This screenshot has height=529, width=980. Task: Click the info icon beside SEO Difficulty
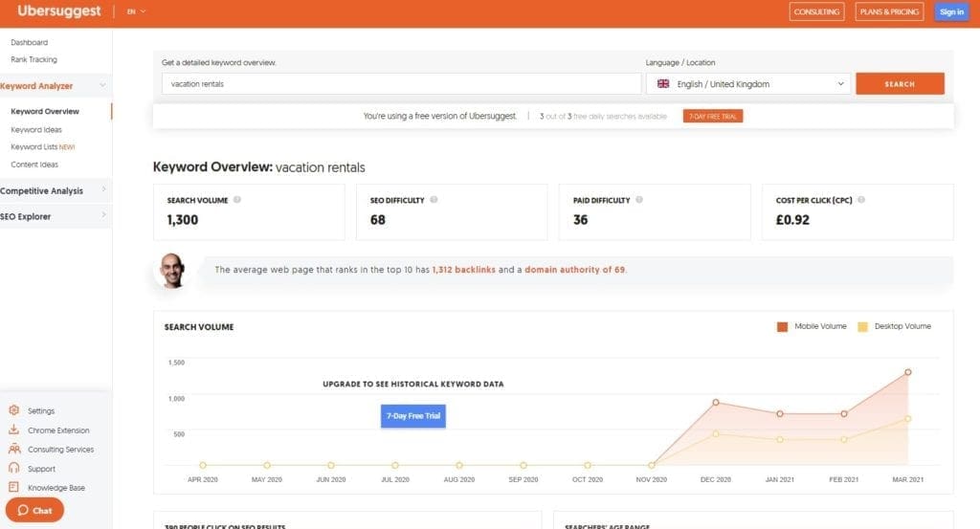point(434,200)
